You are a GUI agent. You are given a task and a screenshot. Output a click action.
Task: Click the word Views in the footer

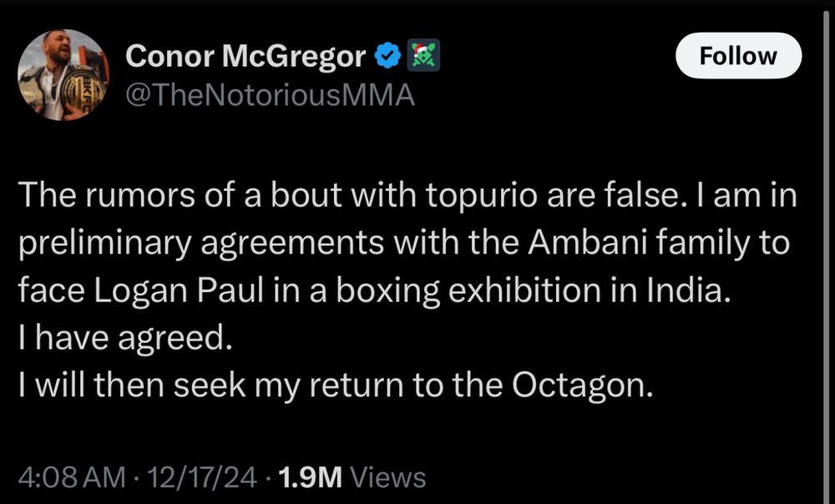tap(388, 477)
